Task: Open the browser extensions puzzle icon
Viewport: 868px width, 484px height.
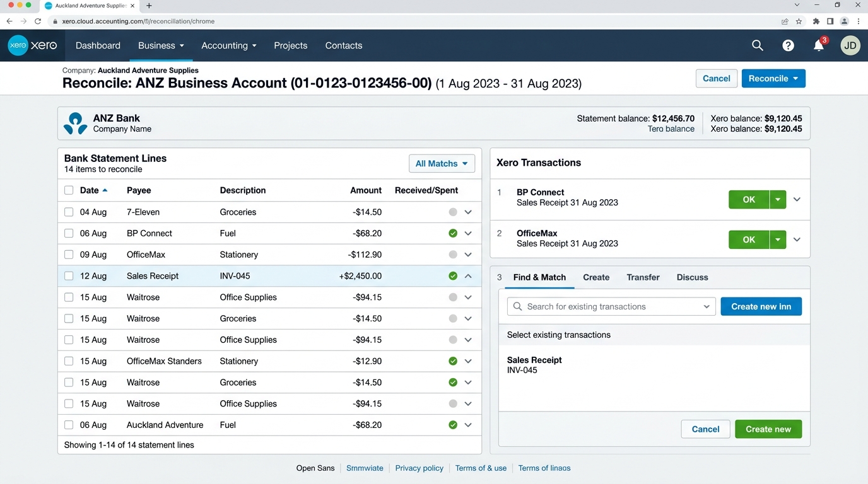Action: tap(816, 21)
